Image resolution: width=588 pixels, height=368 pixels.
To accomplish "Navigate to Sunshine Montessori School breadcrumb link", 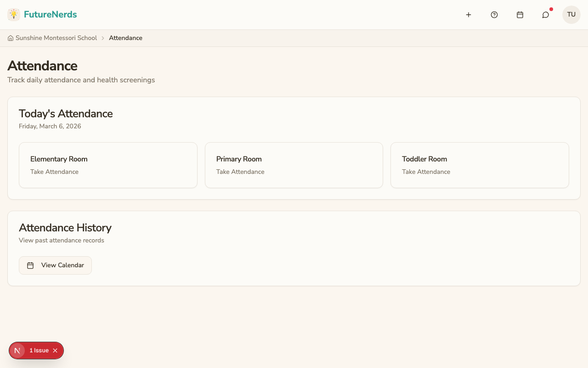I will pos(56,38).
